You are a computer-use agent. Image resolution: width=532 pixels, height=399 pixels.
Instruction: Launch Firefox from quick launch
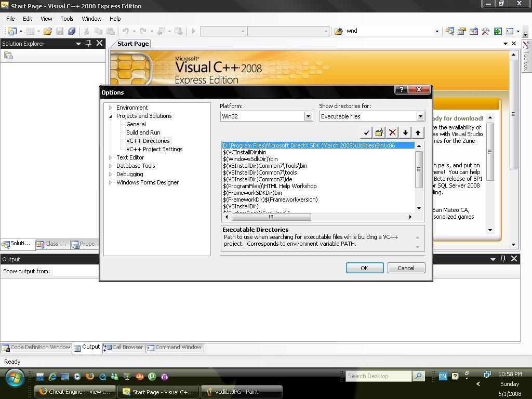[90, 376]
